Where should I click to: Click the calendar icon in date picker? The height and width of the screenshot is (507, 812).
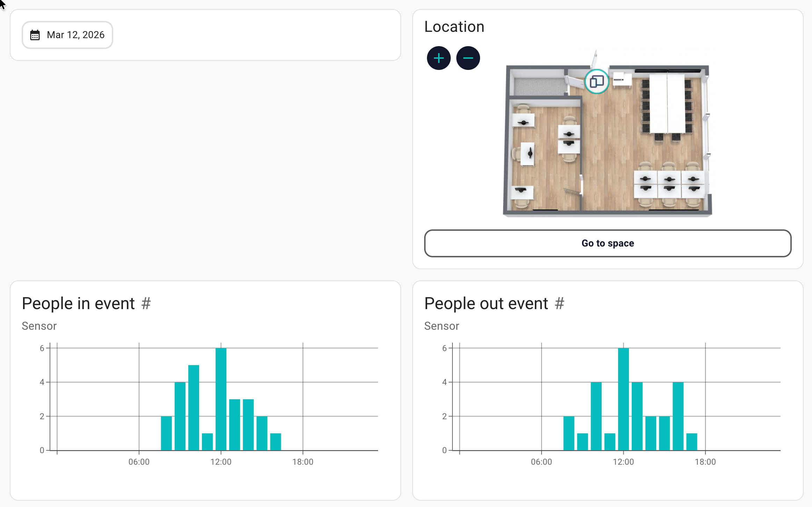pos(35,35)
